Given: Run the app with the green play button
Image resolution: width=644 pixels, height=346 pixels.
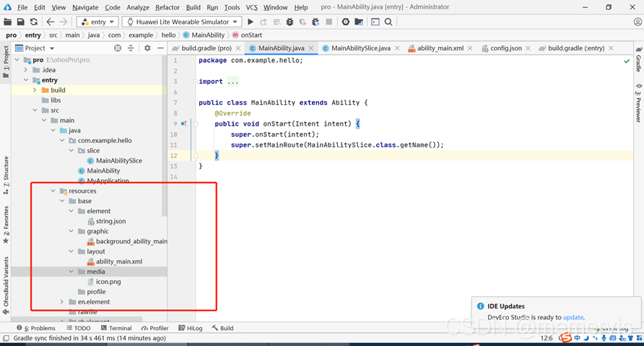Looking at the screenshot, I should (250, 22).
